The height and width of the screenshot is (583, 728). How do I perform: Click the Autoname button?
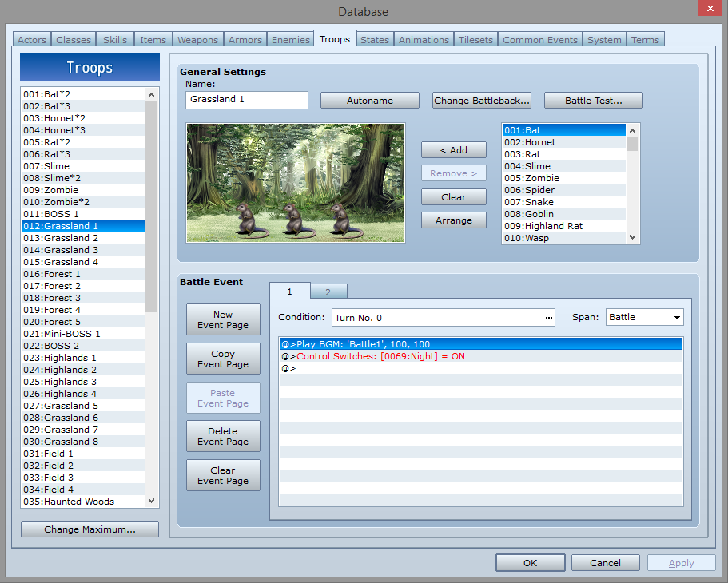(369, 100)
